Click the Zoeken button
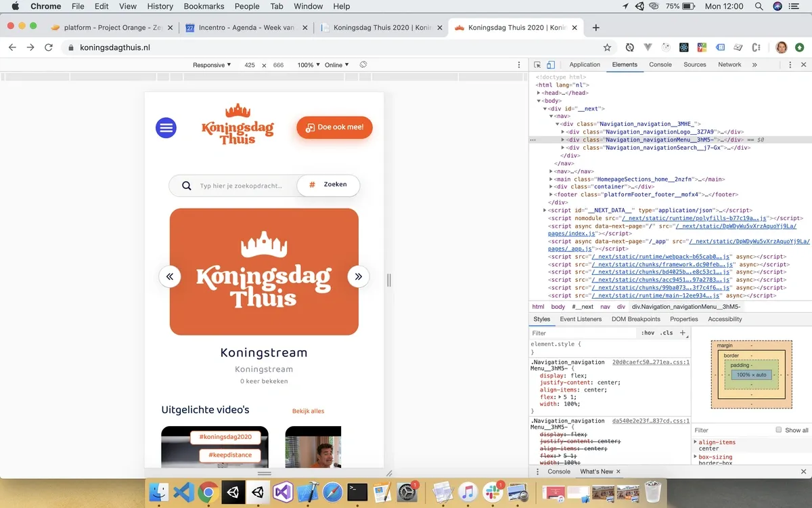812x508 pixels. tap(328, 185)
